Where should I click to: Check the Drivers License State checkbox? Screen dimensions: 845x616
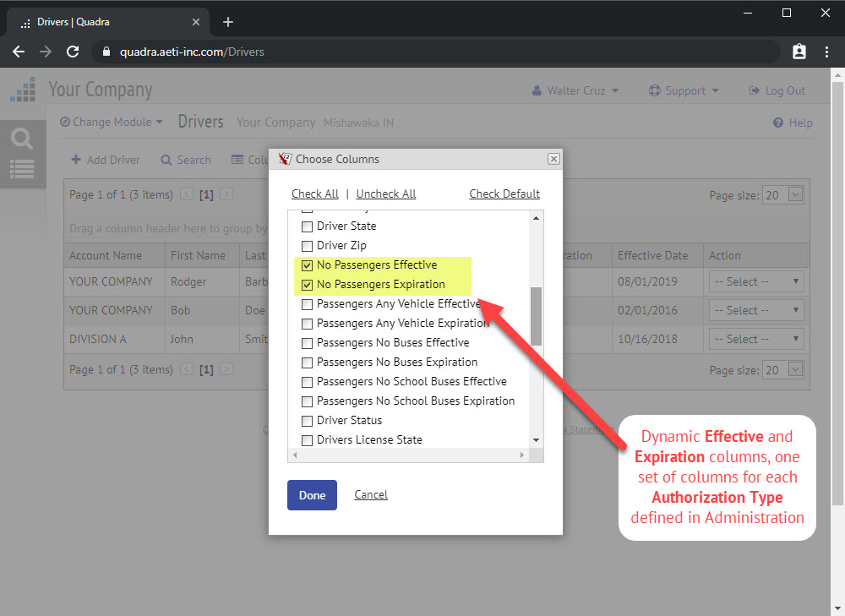click(308, 439)
